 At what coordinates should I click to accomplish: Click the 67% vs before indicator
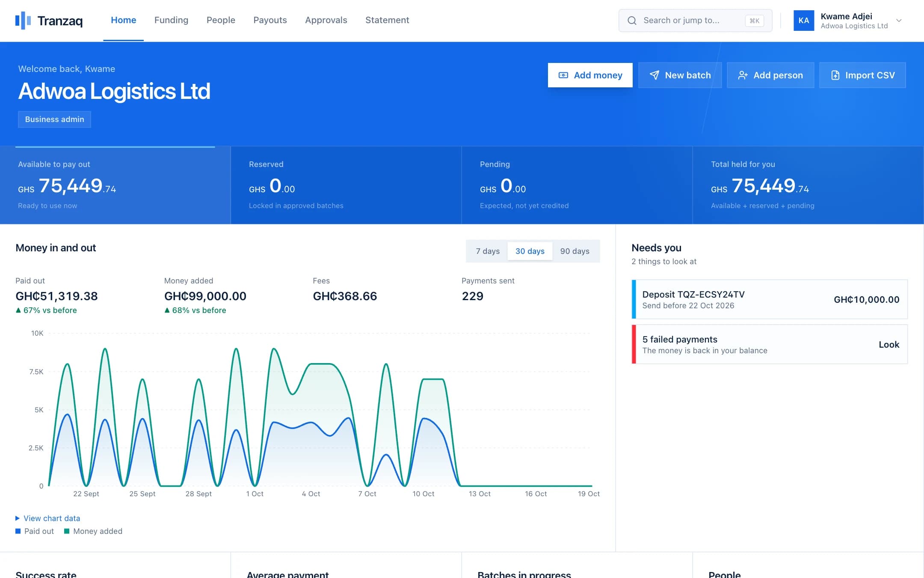(46, 310)
